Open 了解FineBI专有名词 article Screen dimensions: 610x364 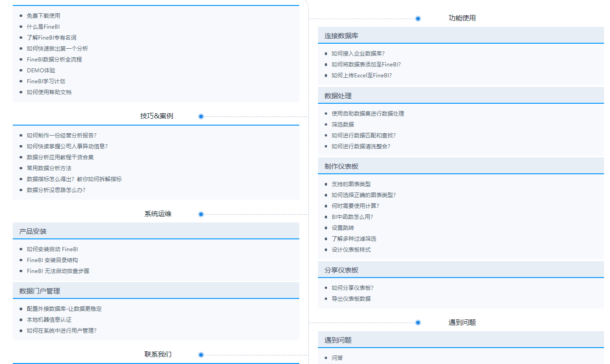point(51,38)
